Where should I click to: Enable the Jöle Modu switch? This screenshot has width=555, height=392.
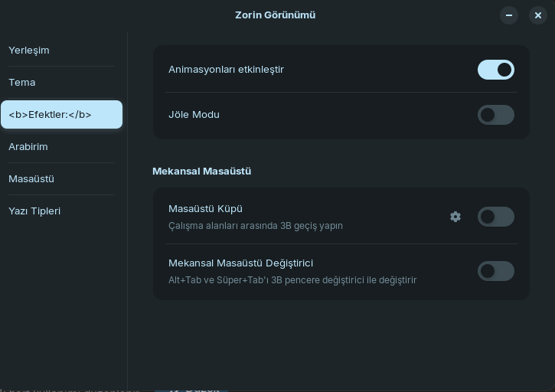pyautogui.click(x=496, y=115)
